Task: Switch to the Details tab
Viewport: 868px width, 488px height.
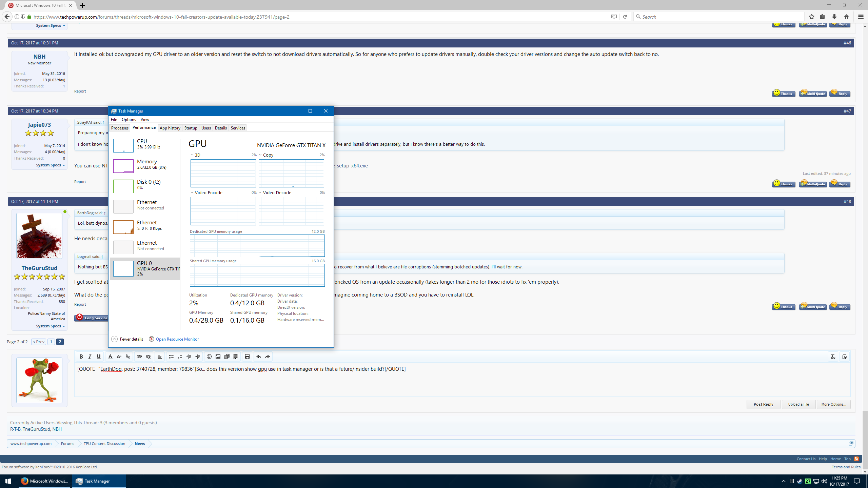Action: point(221,128)
